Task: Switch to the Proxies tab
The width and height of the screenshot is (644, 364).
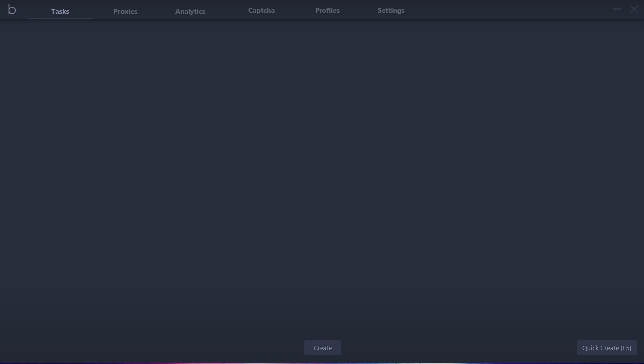Action: tap(125, 11)
